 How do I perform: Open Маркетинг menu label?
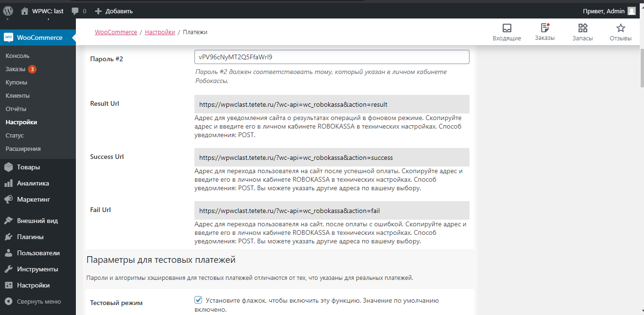point(34,199)
